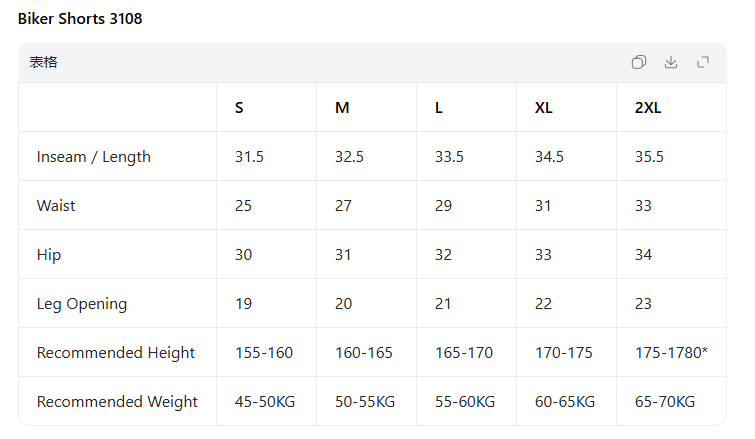Click the 45-50KG weight cell
Image resolution: width=755 pixels, height=439 pixels.
(265, 402)
